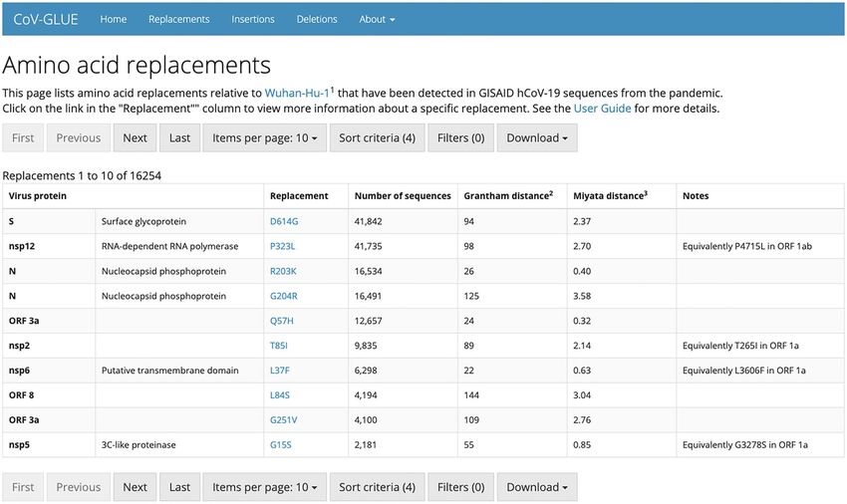The height and width of the screenshot is (504, 847).
Task: Select the 16,534 sequences value
Action: (369, 271)
